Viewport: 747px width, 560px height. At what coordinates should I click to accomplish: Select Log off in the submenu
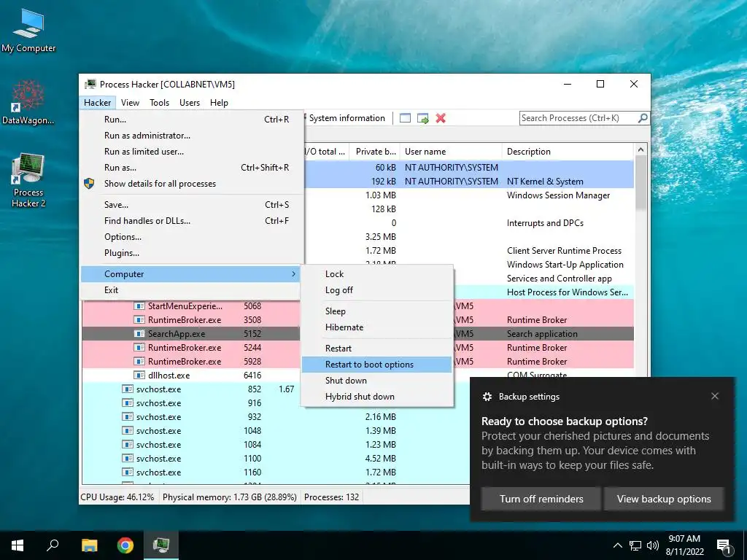click(377, 290)
